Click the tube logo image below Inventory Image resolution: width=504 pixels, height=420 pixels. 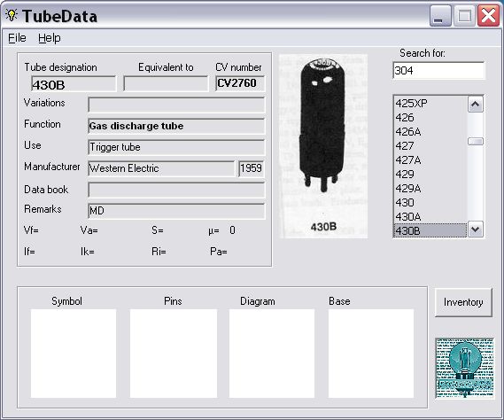465,369
